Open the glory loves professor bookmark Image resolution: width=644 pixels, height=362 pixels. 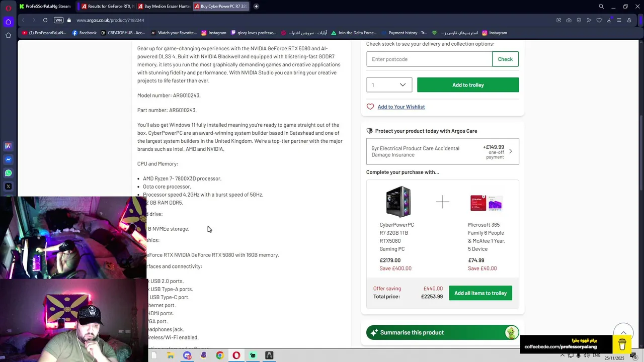[x=254, y=33]
